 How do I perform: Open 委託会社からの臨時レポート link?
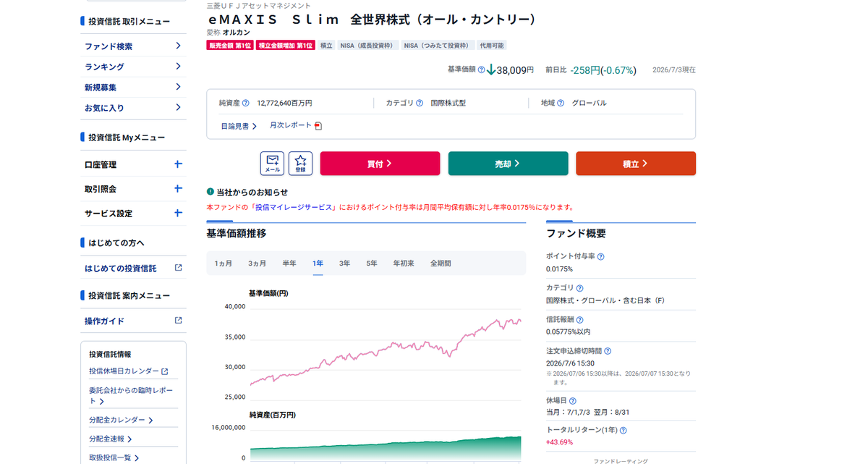click(x=131, y=395)
